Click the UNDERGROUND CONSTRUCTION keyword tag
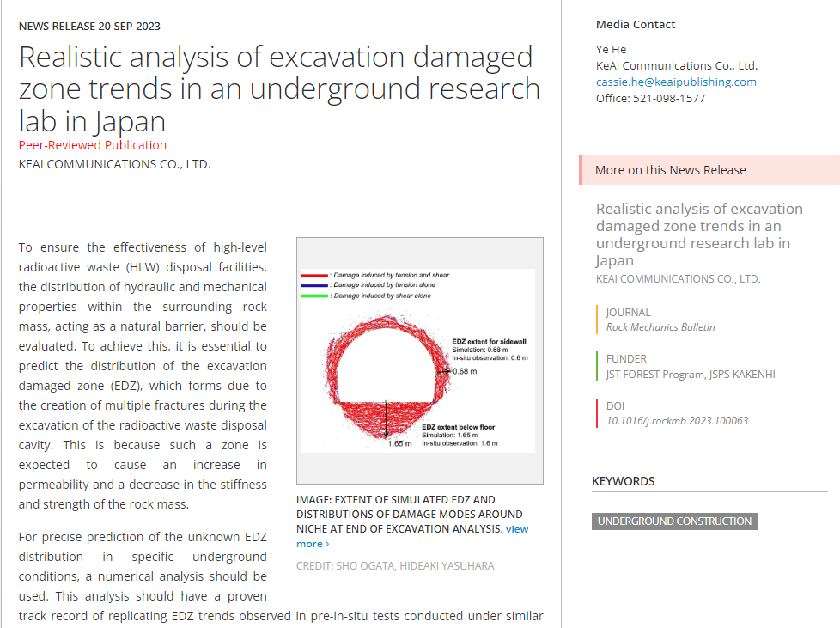 (674, 521)
